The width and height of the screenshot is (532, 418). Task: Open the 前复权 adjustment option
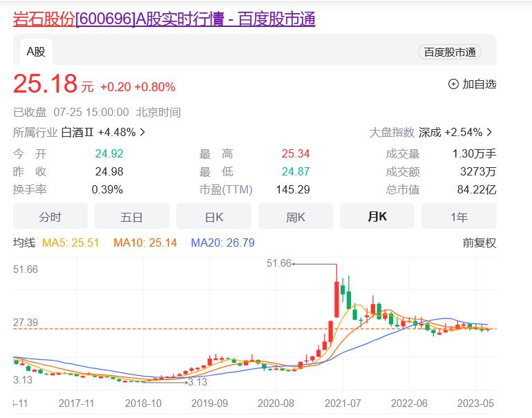click(479, 243)
